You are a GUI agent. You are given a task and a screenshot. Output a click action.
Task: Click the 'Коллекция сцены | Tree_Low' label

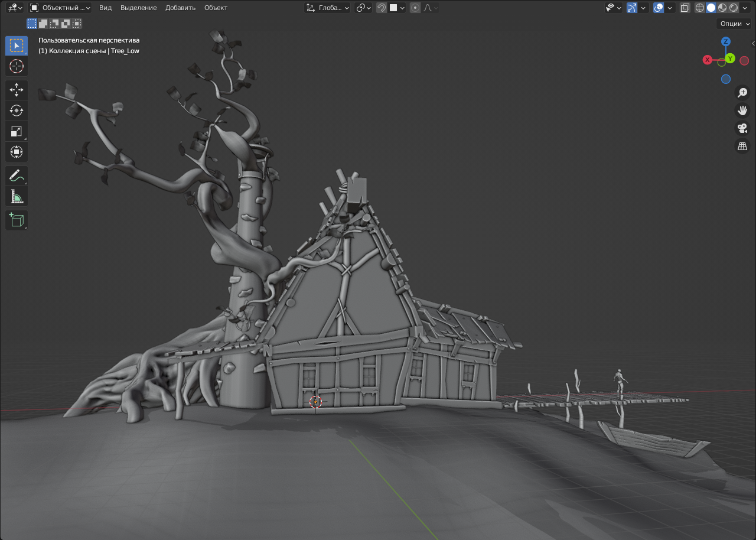click(89, 51)
